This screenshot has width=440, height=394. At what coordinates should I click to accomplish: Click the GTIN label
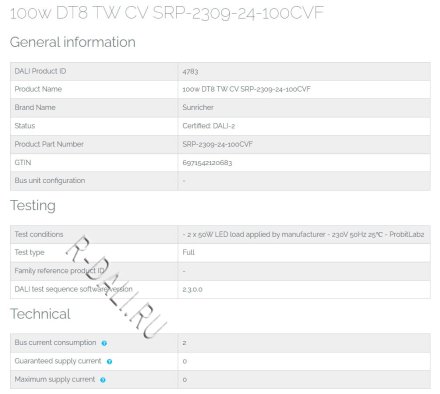coord(23,162)
